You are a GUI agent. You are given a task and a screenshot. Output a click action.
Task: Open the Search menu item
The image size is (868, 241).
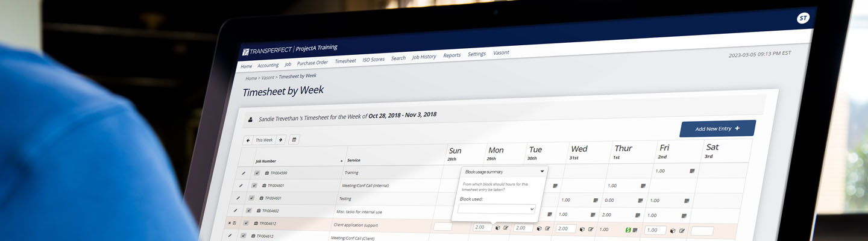point(398,58)
